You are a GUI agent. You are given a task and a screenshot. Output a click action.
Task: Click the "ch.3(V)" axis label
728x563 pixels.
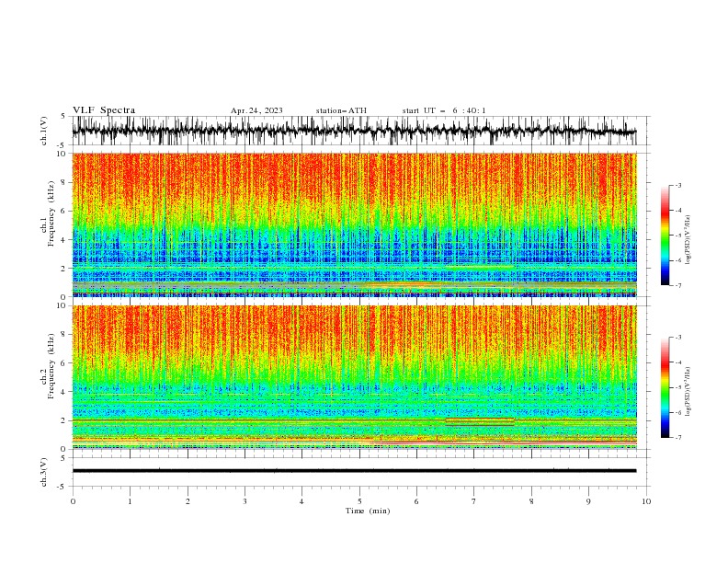(44, 472)
